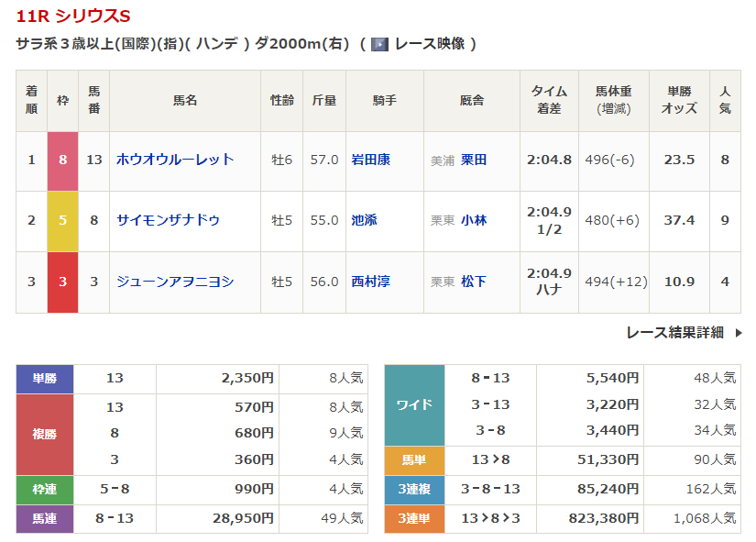The height and width of the screenshot is (542, 756).
Task: Open trainer 松下 profile
Action: (474, 282)
